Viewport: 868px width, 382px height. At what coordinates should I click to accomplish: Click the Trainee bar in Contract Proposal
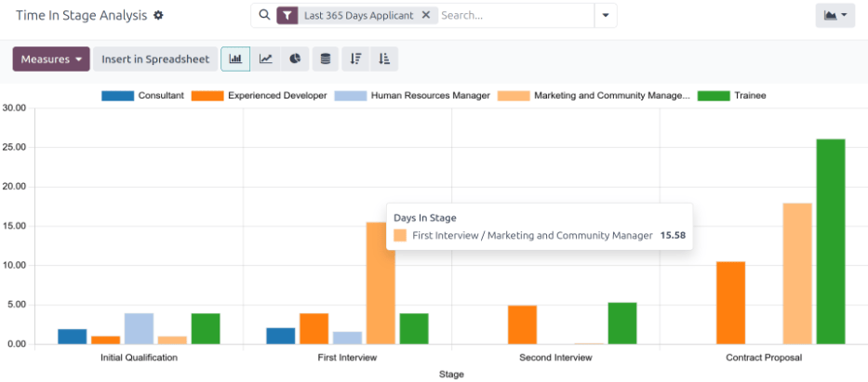(830, 242)
